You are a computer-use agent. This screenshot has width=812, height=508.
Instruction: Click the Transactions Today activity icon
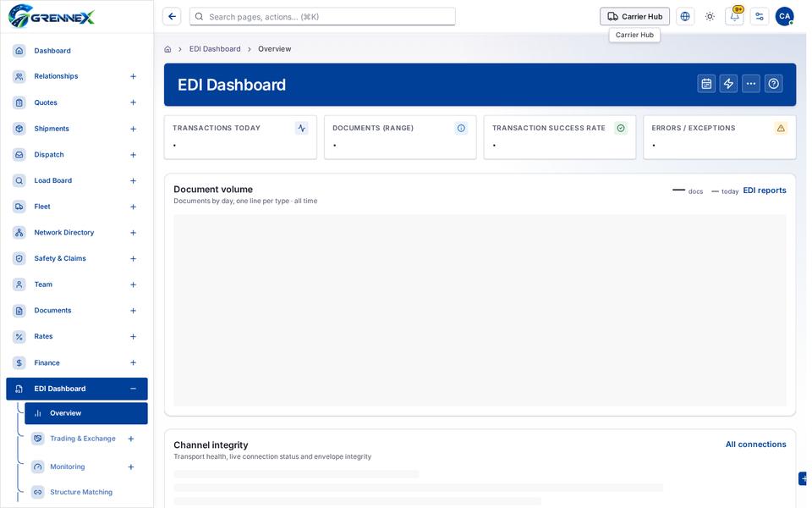(x=301, y=128)
